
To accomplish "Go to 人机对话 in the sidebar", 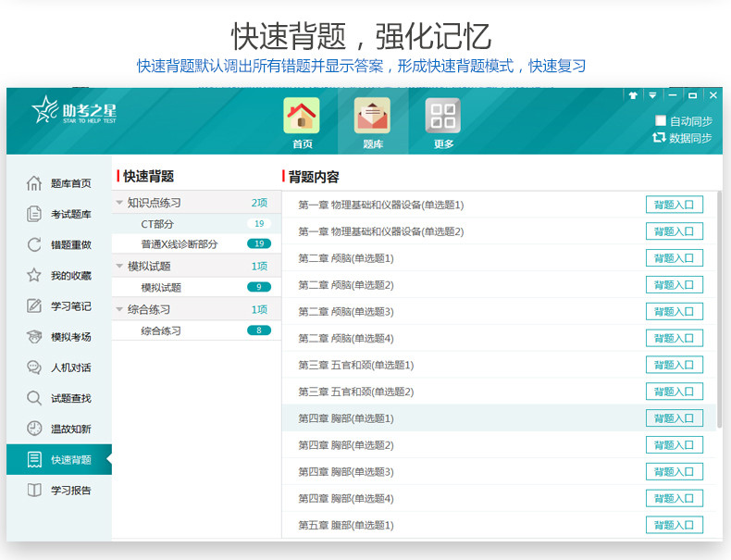I will pyautogui.click(x=59, y=367).
